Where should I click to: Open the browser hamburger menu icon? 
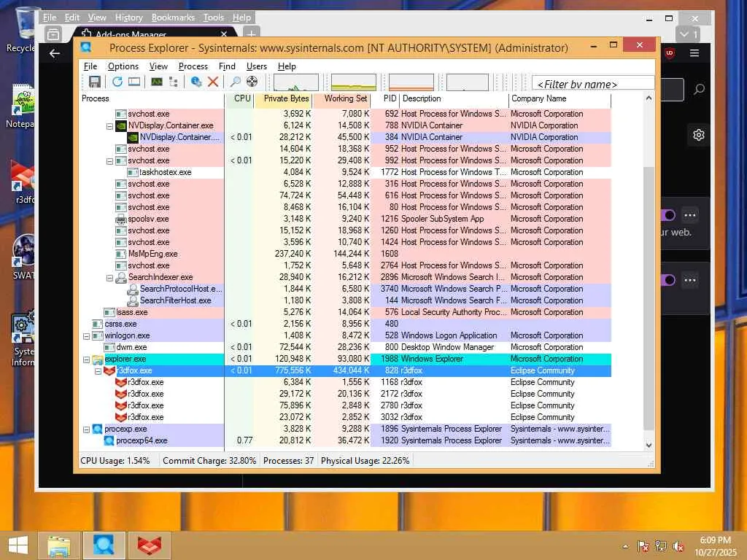pos(694,53)
